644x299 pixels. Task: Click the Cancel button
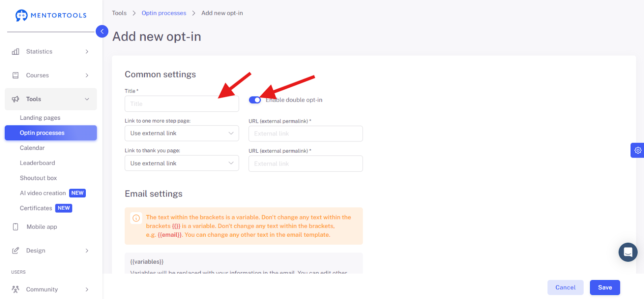566,287
